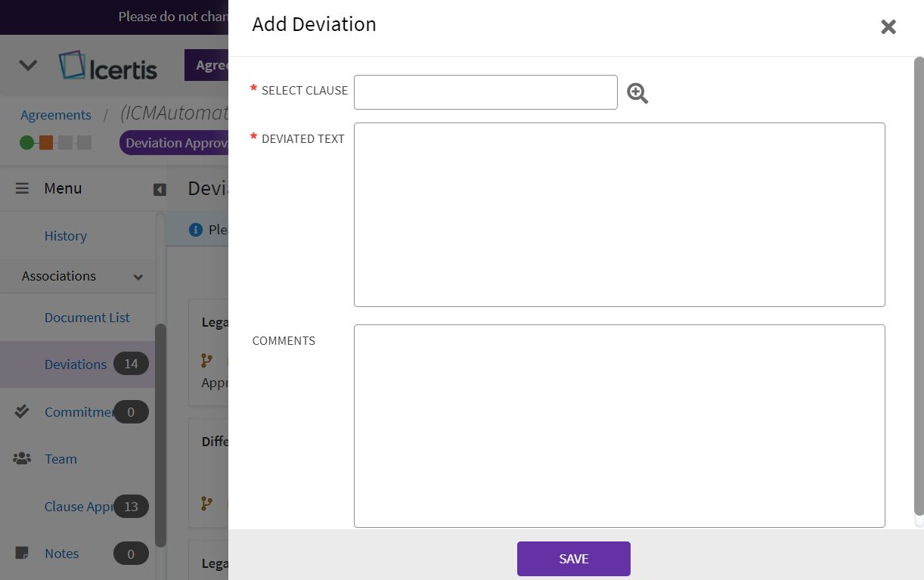
Task: Close the Add Deviation dialog
Action: [x=888, y=27]
